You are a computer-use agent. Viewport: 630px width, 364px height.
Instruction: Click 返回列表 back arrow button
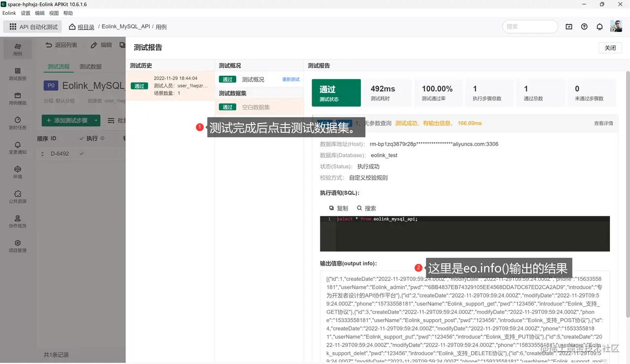(61, 45)
